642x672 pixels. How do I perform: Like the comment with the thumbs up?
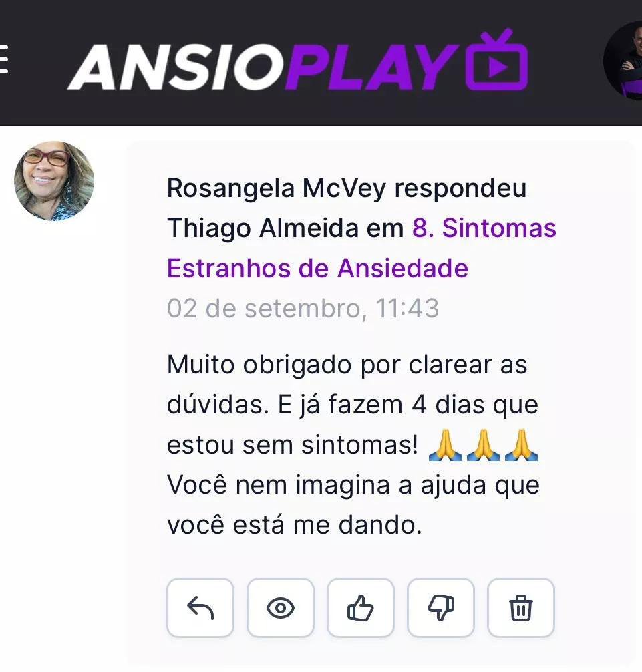point(361,608)
